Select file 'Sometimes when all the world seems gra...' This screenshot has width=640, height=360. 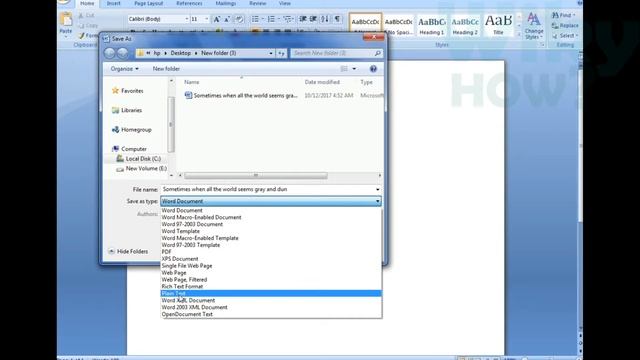tap(245, 95)
